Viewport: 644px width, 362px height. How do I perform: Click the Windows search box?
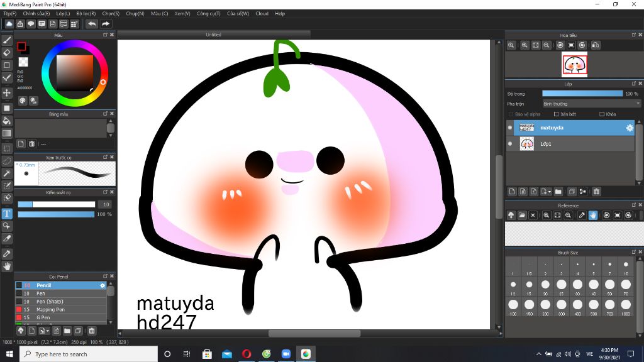click(88, 354)
